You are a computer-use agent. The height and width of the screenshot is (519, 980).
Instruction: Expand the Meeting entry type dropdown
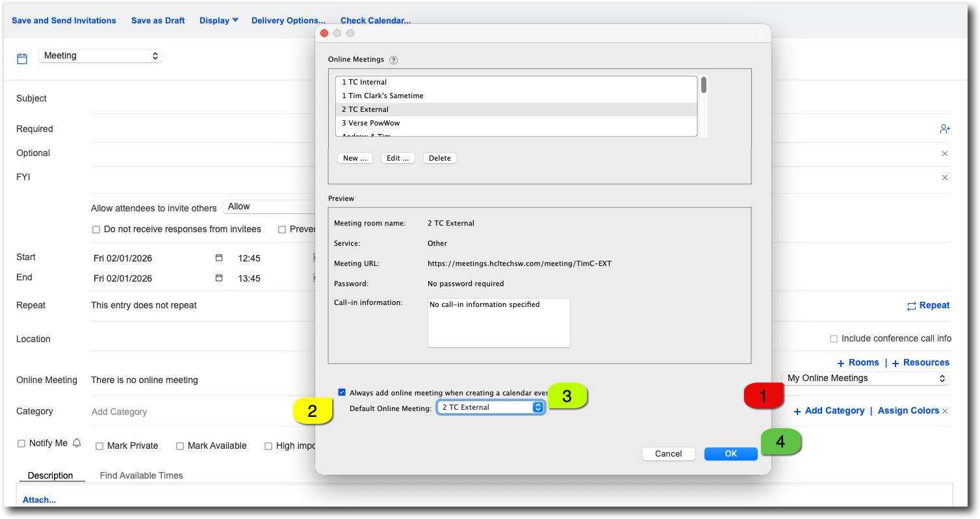tap(101, 56)
